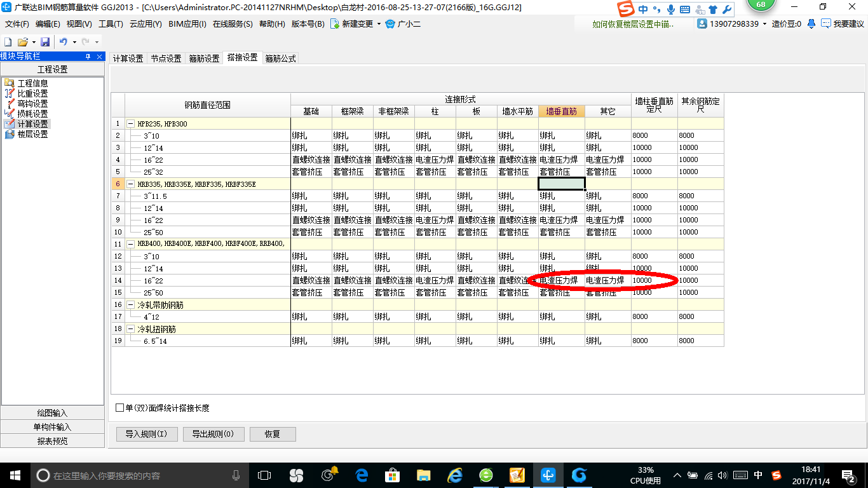
Task: Click 恢复 button
Action: coord(273,434)
